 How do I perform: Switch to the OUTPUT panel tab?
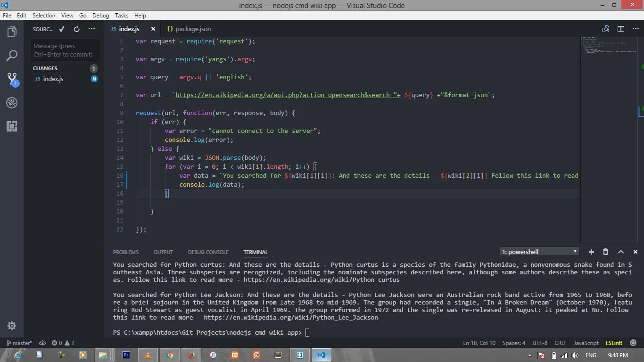pyautogui.click(x=163, y=252)
